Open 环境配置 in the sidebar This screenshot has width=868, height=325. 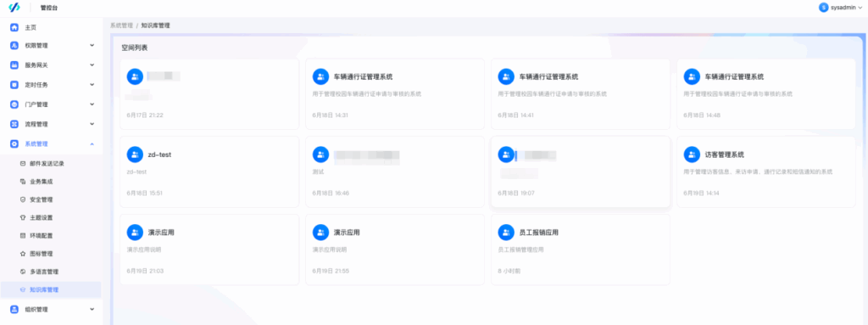click(51, 236)
